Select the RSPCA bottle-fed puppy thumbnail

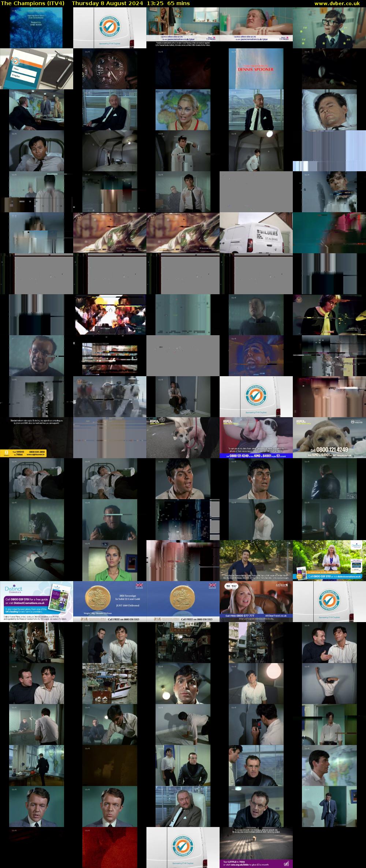(256, 438)
